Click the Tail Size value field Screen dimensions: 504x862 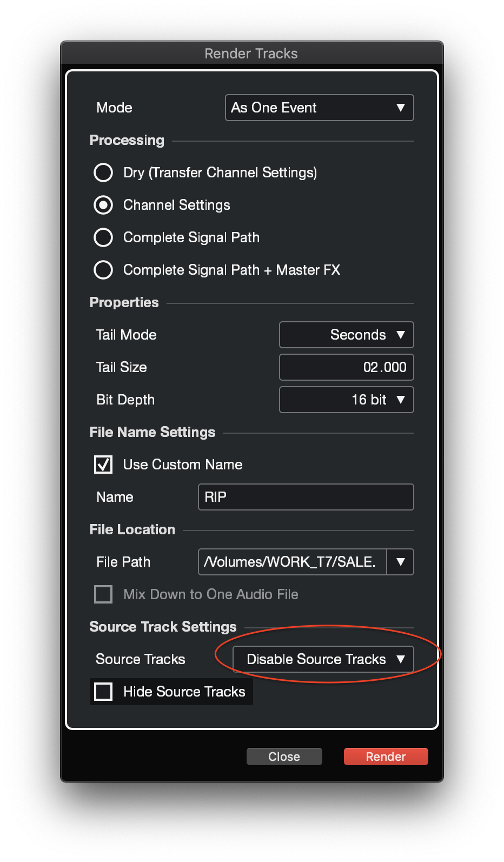pyautogui.click(x=346, y=367)
